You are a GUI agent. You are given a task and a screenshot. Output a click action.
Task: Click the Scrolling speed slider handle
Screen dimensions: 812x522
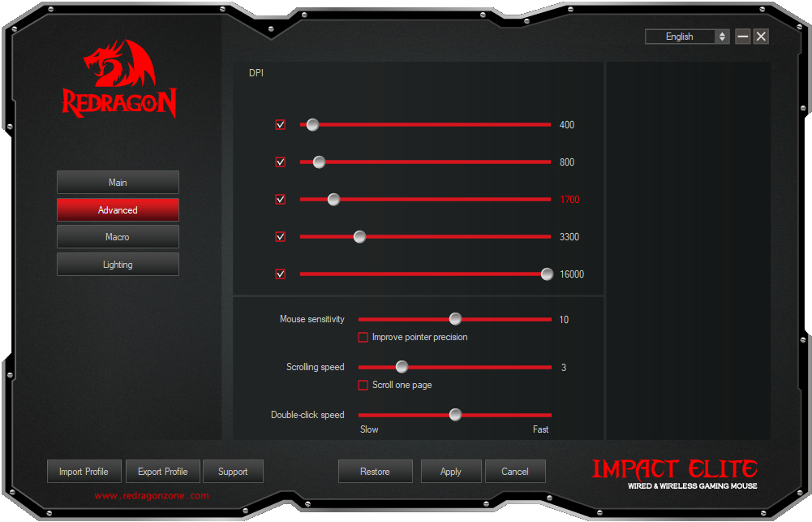tap(402, 367)
